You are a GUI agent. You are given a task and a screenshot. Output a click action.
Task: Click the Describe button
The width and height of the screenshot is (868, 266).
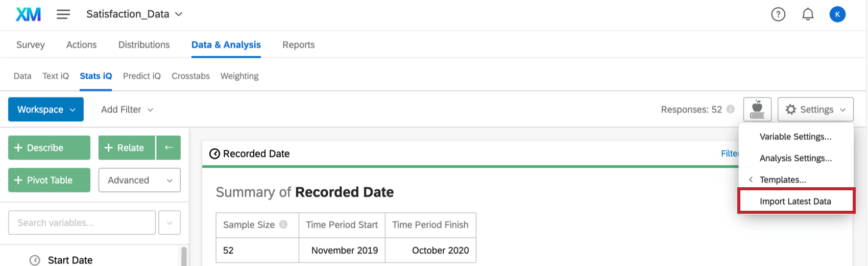pos(49,148)
